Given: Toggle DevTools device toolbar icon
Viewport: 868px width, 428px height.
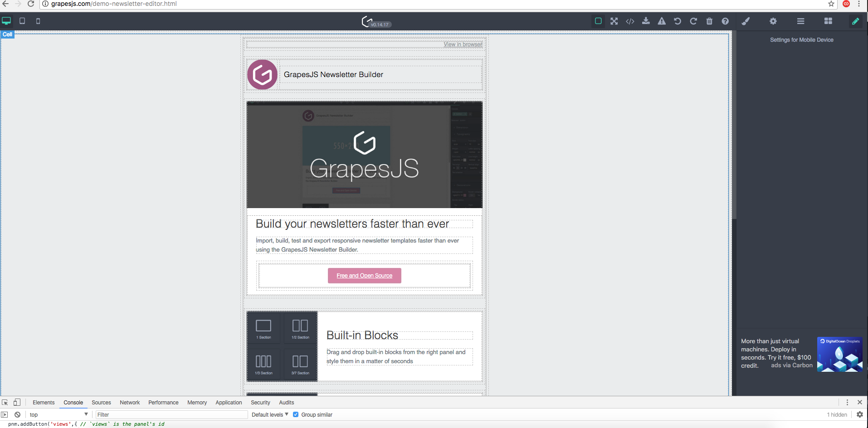Looking at the screenshot, I should [17, 402].
